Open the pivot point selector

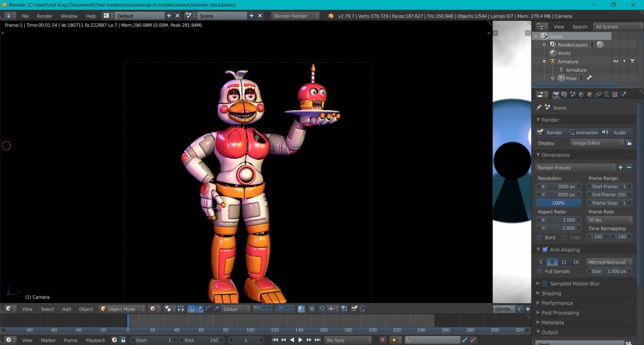pyautogui.click(x=170, y=309)
